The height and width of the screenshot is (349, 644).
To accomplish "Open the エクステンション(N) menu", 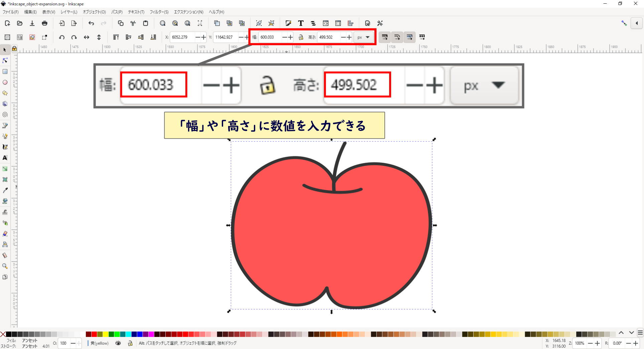I will pos(188,12).
